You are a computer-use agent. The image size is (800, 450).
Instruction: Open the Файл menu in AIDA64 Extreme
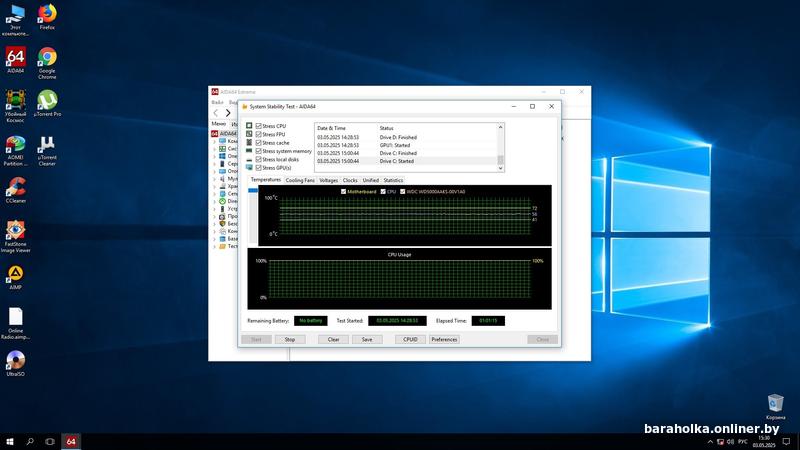click(217, 103)
